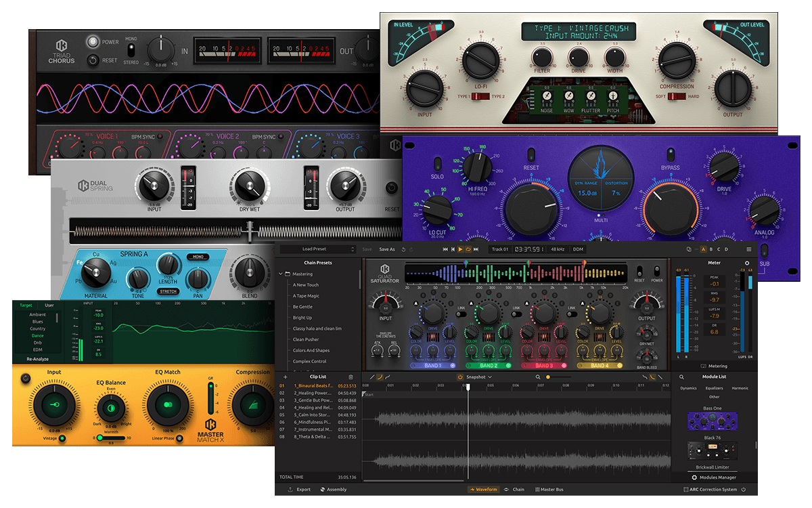
Task: Click the copy icon beside the A/B/C/D snapshots
Action: click(x=689, y=249)
